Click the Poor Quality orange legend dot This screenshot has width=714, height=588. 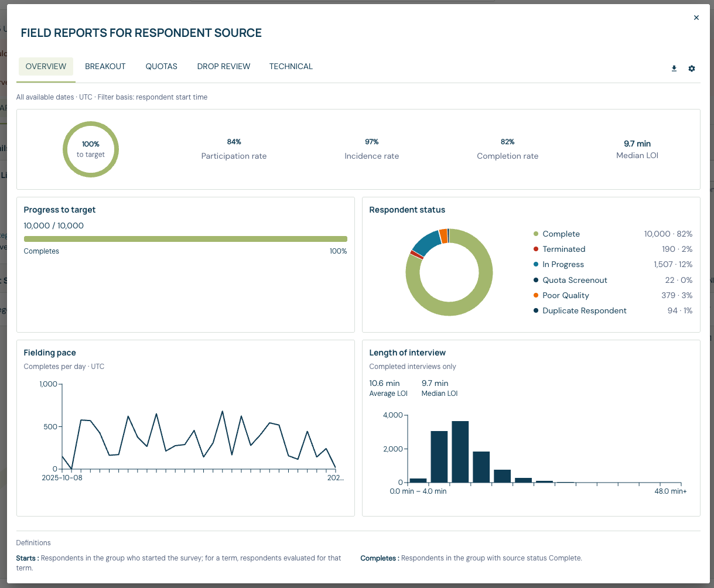[x=536, y=295]
